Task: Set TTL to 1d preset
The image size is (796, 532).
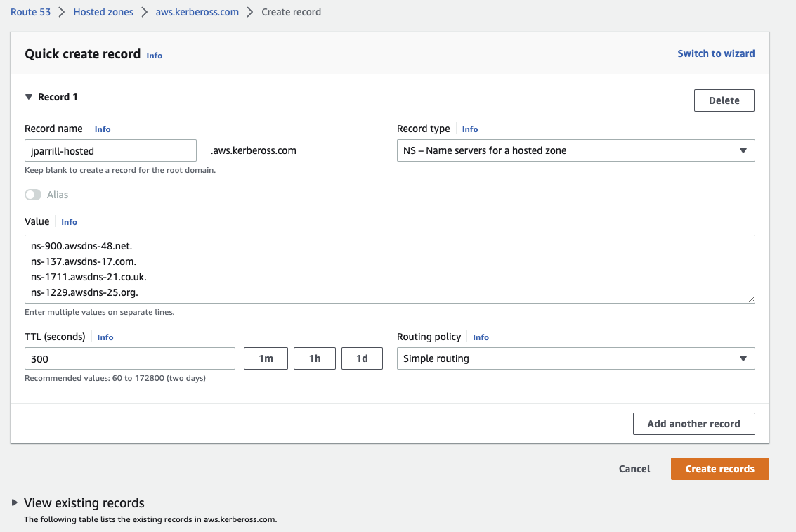Action: (362, 358)
